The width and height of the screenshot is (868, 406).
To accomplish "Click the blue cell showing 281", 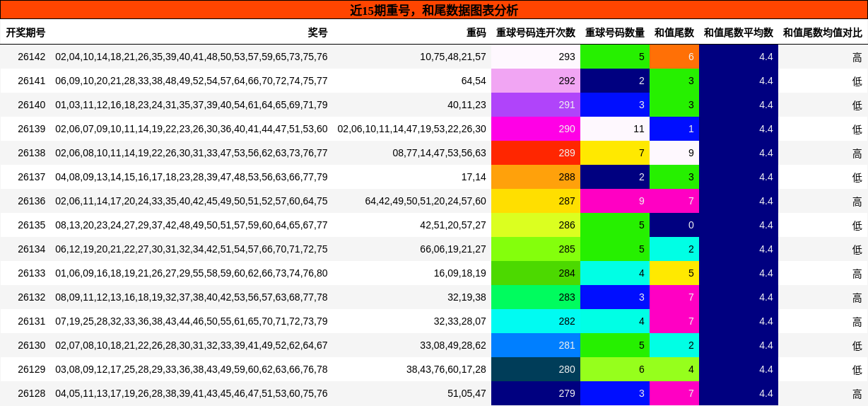I will [536, 345].
